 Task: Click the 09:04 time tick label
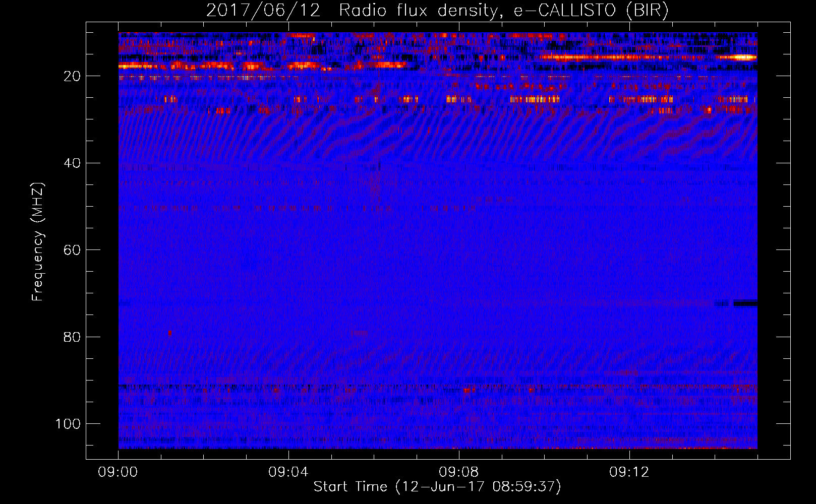pyautogui.click(x=288, y=472)
